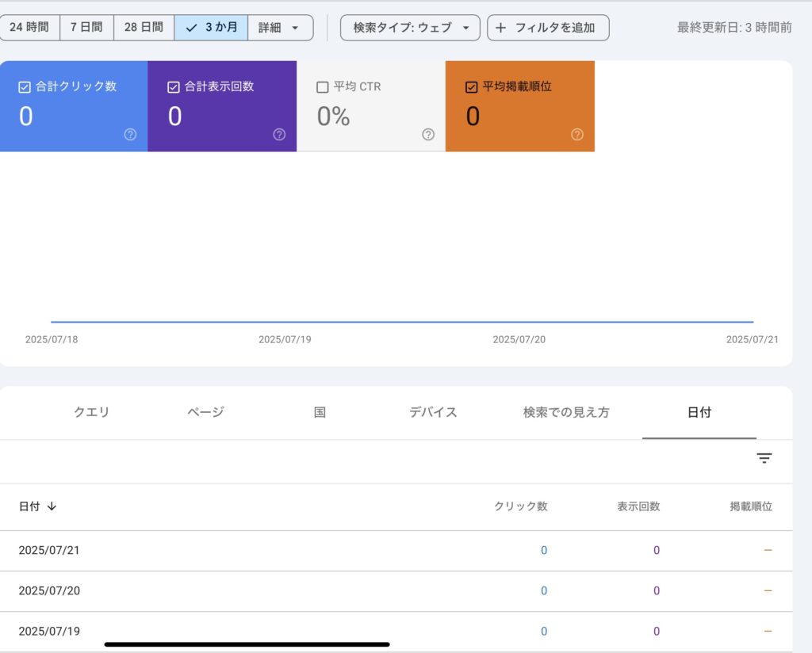
Task: Select the 合計クリック数 metric card
Action: [74, 106]
